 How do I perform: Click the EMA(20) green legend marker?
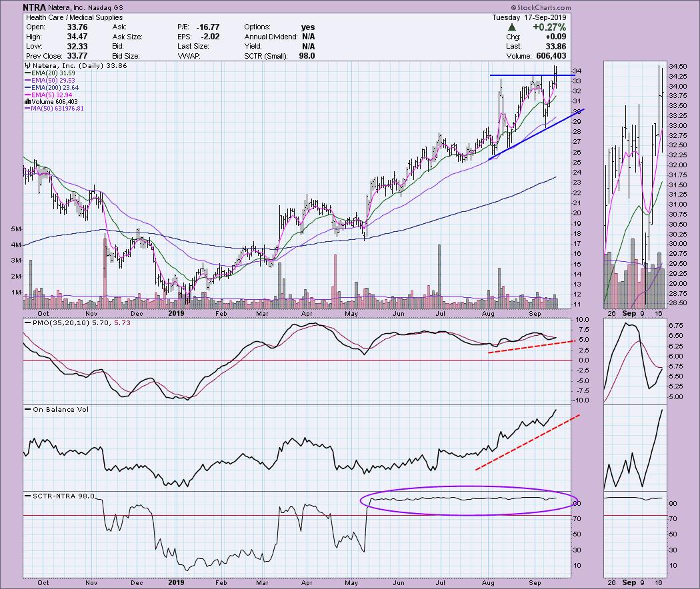[x=29, y=74]
